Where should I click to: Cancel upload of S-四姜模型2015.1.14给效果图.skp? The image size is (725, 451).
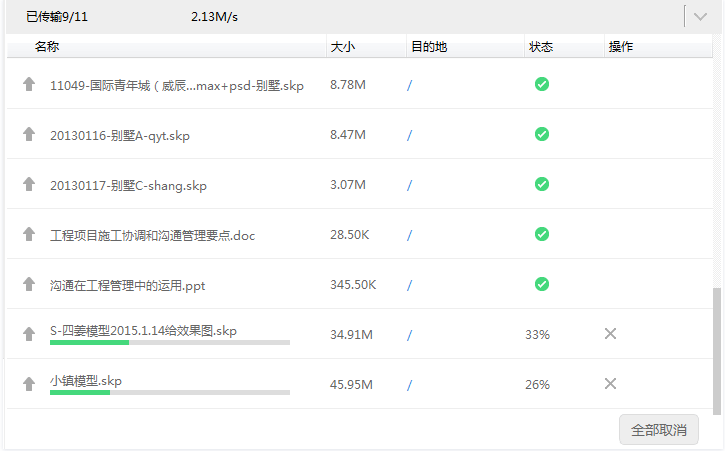[610, 334]
